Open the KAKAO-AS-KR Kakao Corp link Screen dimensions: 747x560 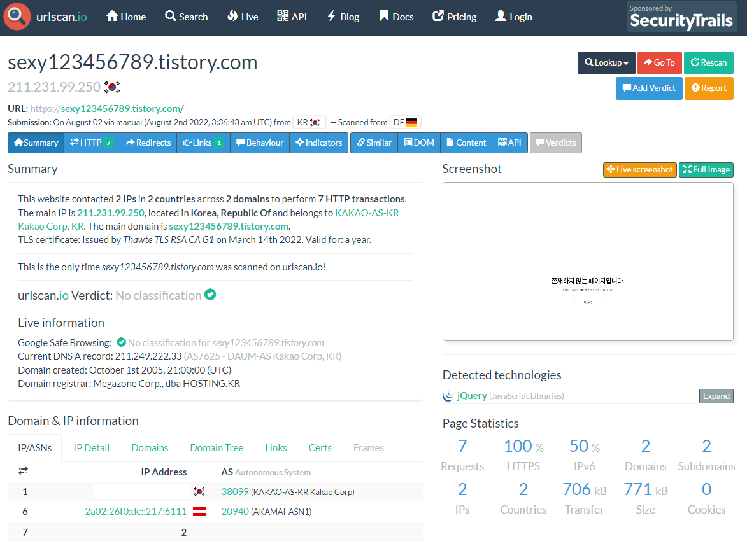click(367, 213)
